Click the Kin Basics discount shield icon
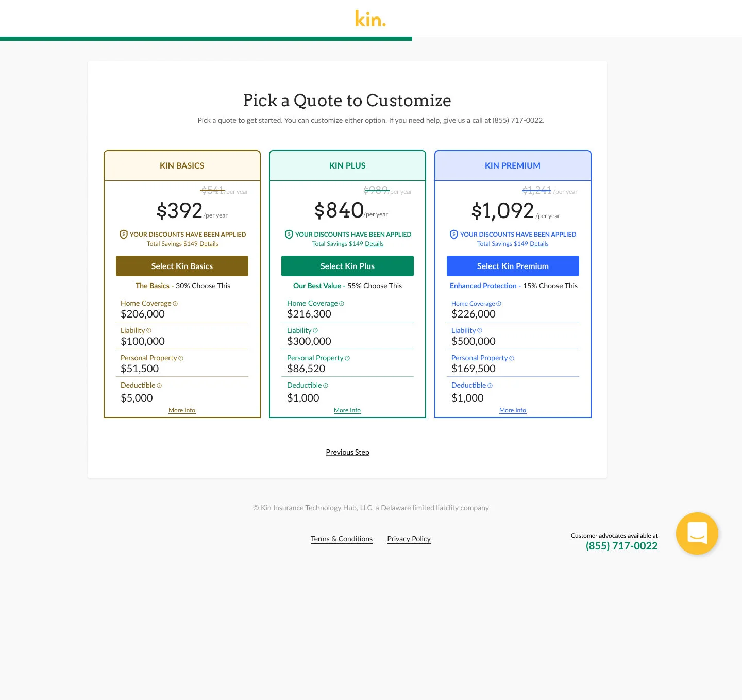742x700 pixels. coord(124,235)
